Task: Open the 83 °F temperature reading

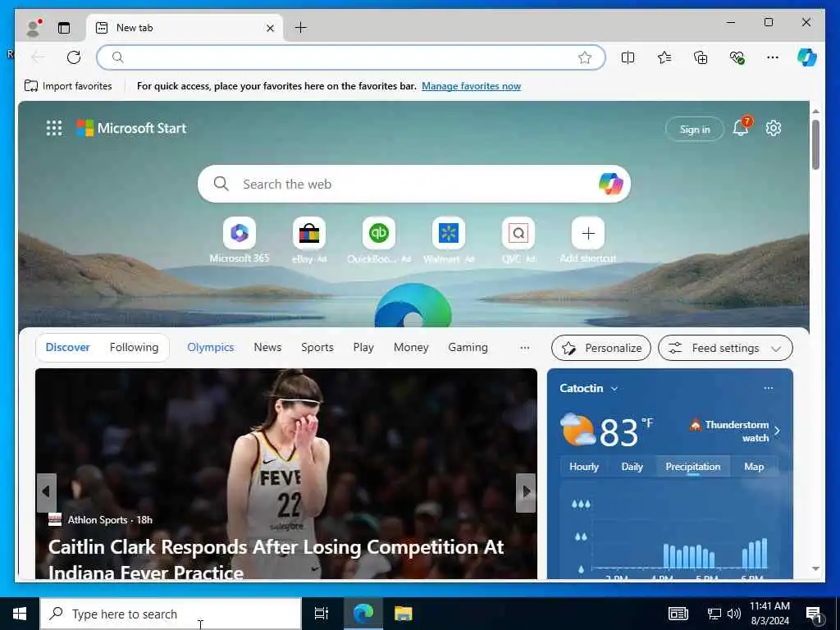Action: (626, 431)
